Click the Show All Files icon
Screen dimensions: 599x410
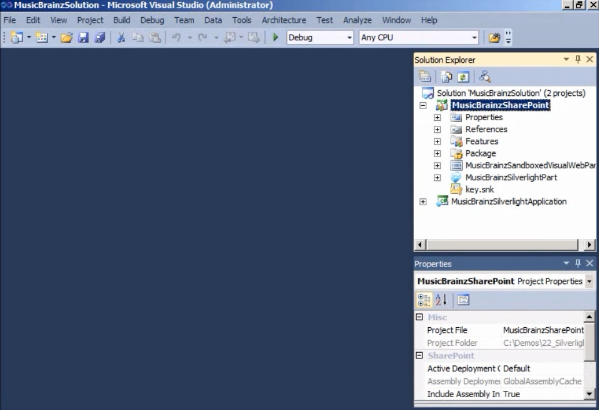click(446, 77)
